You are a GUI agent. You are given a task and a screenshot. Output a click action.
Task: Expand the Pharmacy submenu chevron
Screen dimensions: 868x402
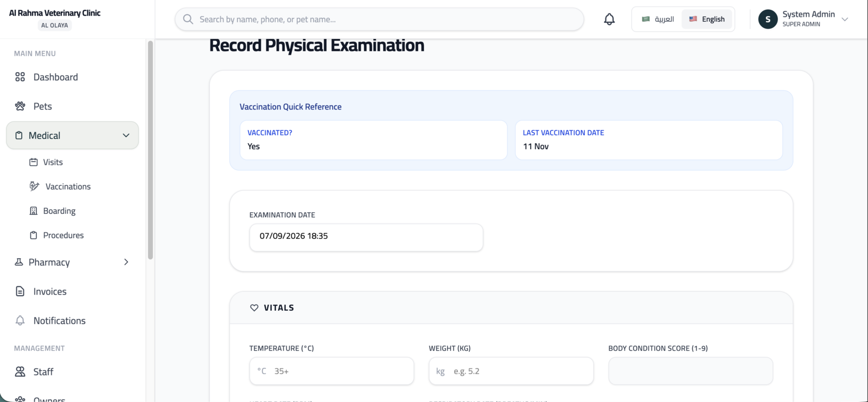click(126, 262)
